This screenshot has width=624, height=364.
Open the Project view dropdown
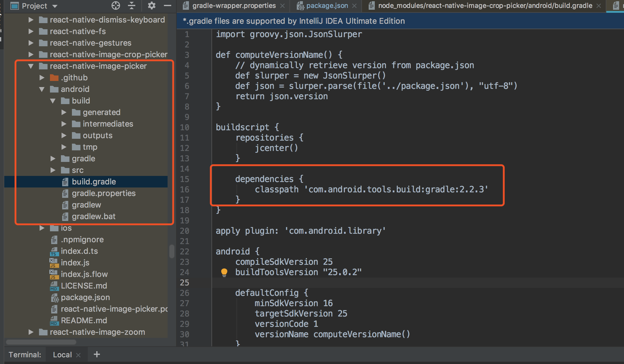55,6
